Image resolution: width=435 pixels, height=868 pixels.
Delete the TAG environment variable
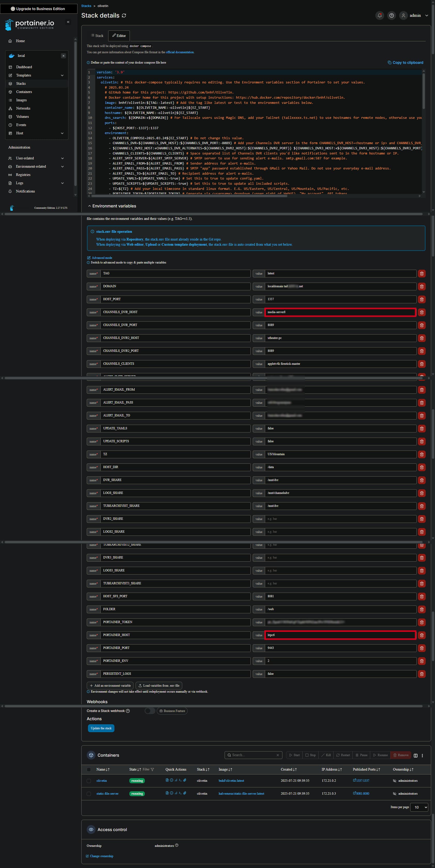(x=422, y=274)
